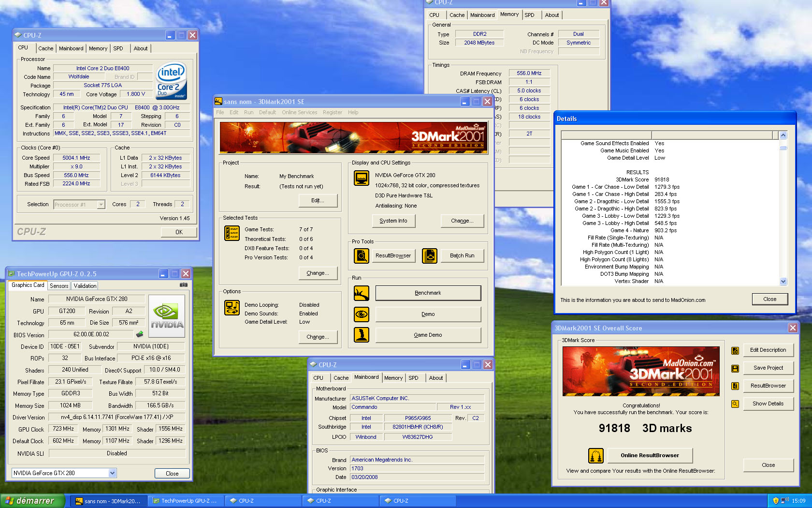812x508 pixels.
Task: Click the Batch Run button
Action: (462, 256)
